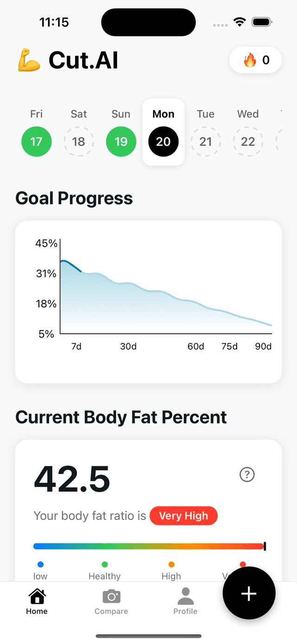Select Friday the 17th in calendar strip

coord(36,141)
